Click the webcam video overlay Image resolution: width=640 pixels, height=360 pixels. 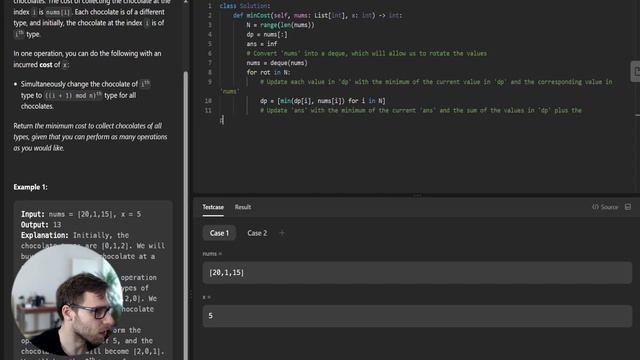(x=67, y=300)
